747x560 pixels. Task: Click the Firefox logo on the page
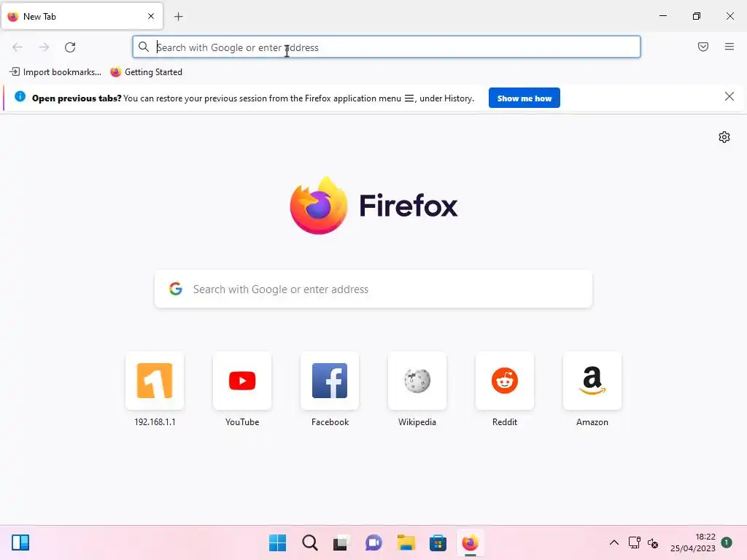(x=373, y=205)
